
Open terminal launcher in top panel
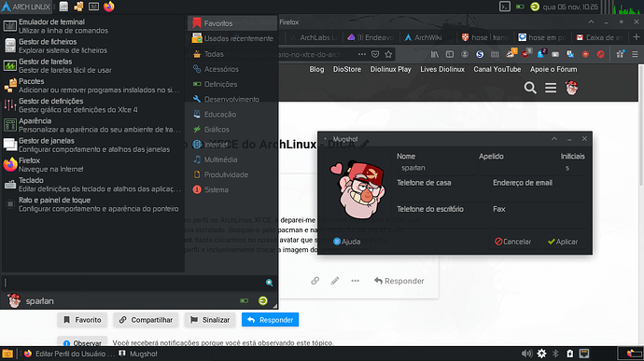point(93,7)
